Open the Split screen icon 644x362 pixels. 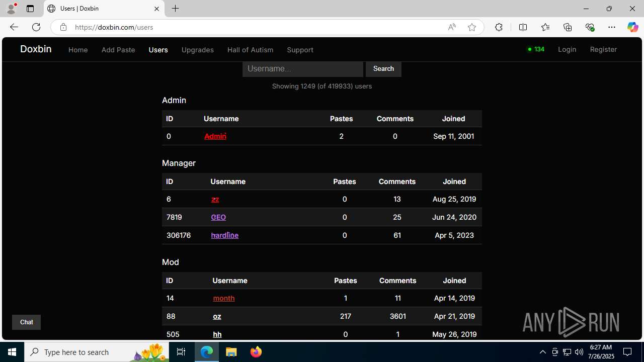[x=523, y=27]
